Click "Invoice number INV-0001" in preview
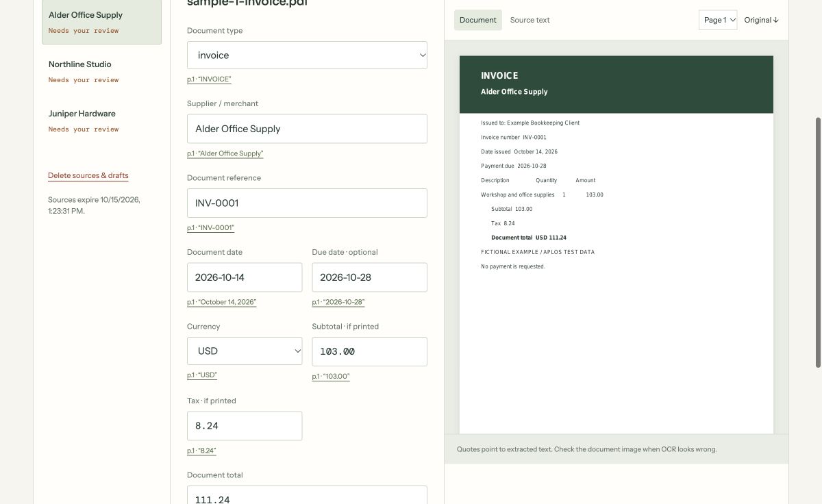Image resolution: width=822 pixels, height=504 pixels. (x=514, y=138)
